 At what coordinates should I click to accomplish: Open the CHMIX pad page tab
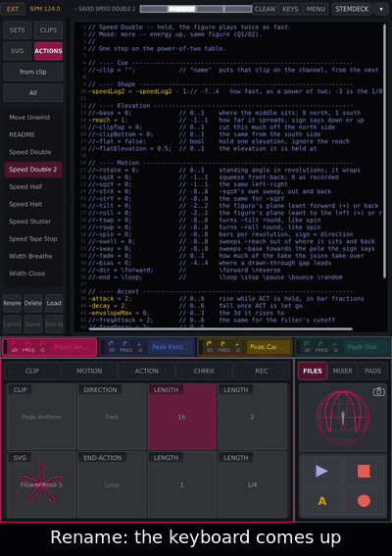[204, 371]
